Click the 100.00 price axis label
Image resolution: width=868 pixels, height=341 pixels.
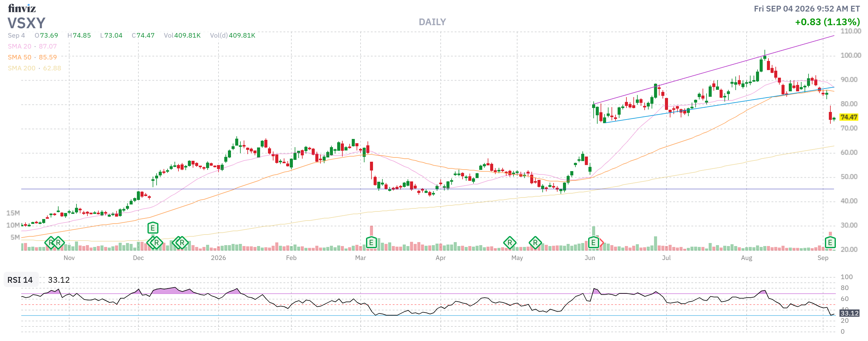click(x=850, y=55)
